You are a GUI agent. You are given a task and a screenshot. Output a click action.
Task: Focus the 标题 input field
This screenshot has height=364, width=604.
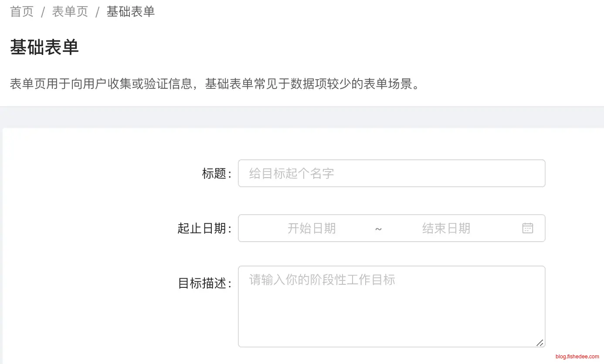(x=391, y=173)
